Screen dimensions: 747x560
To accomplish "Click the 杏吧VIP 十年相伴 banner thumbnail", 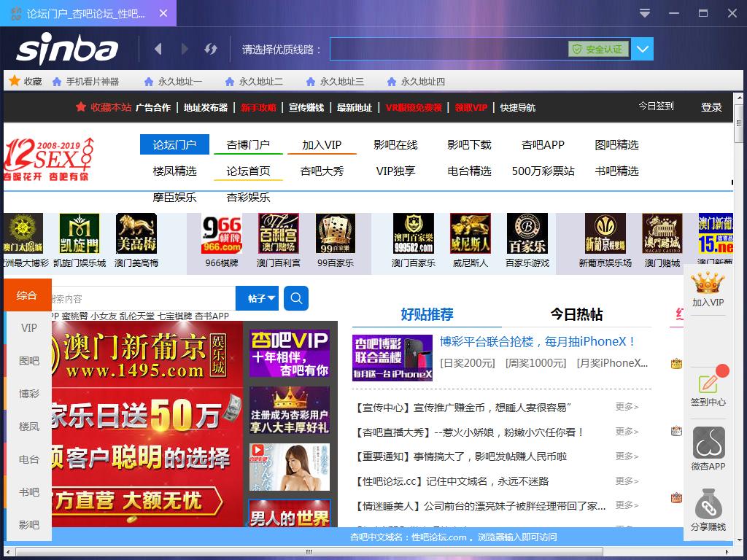I will pos(290,354).
